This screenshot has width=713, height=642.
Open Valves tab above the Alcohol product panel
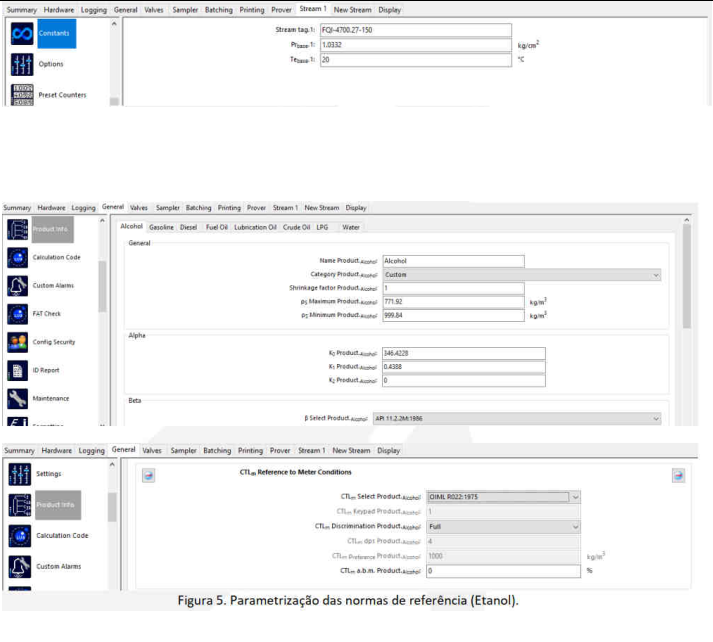[x=139, y=208]
